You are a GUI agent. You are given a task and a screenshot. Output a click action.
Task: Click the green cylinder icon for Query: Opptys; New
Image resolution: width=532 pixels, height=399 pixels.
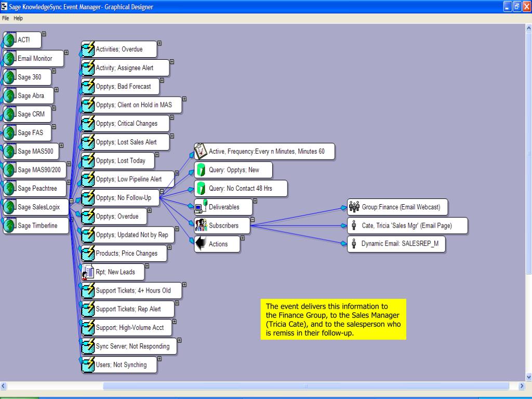[x=201, y=170]
